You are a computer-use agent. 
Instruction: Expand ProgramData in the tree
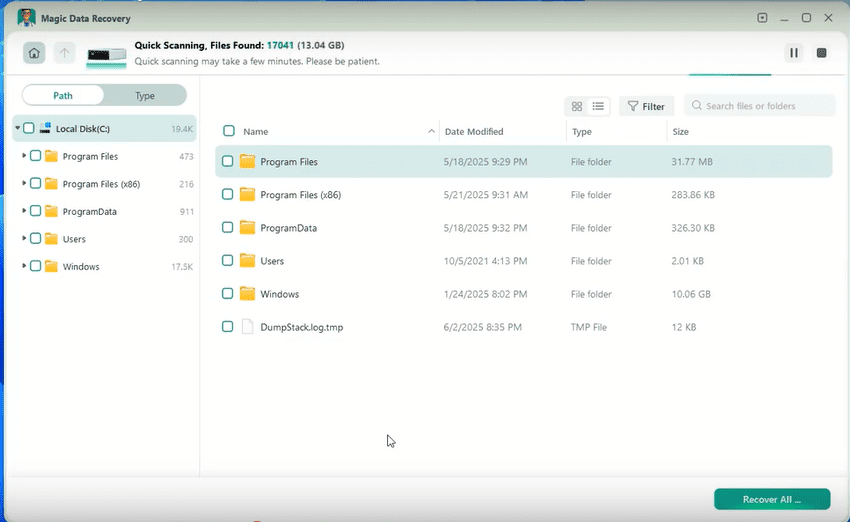pyautogui.click(x=24, y=210)
